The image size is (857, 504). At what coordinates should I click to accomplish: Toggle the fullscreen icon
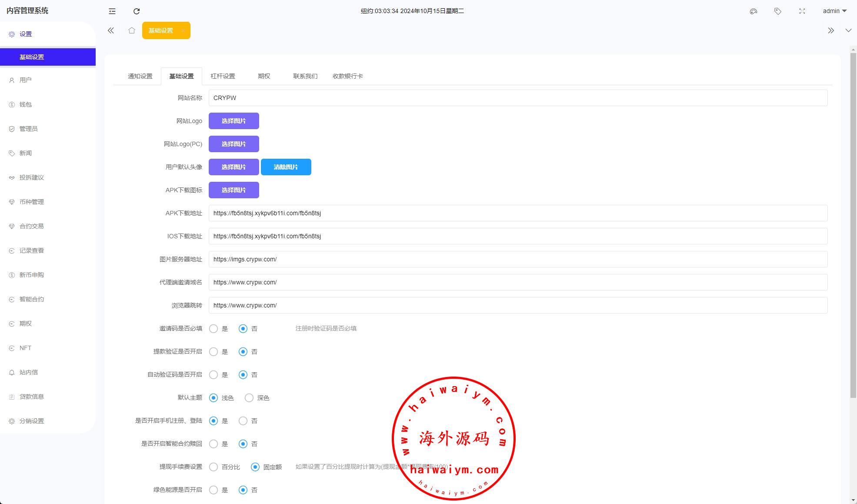802,11
